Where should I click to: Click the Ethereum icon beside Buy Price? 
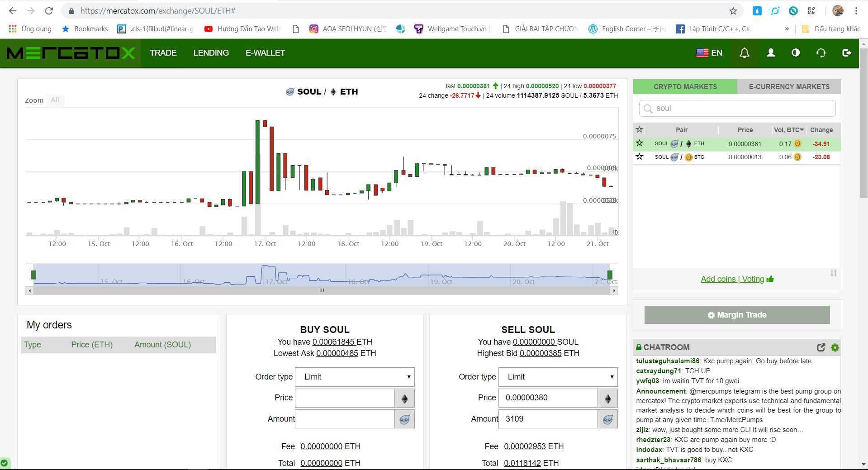(x=405, y=398)
